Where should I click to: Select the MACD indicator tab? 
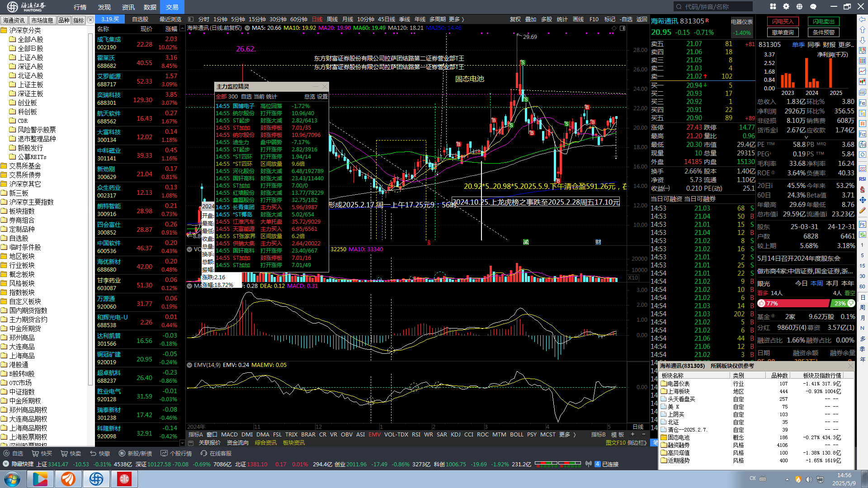point(229,435)
